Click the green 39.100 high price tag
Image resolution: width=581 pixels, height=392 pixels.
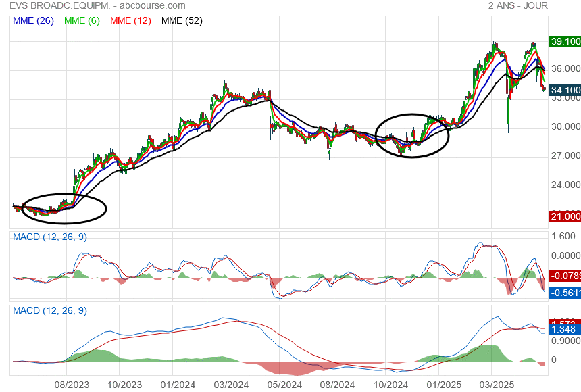click(x=565, y=41)
